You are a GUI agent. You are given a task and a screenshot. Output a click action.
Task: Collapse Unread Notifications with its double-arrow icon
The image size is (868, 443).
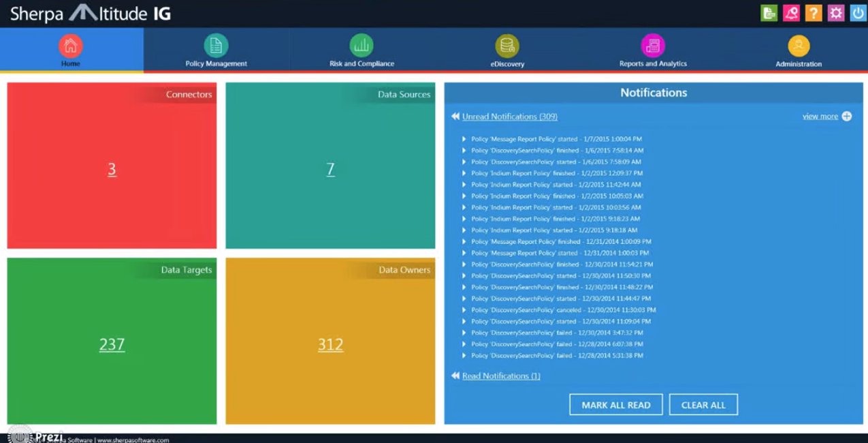(x=455, y=117)
